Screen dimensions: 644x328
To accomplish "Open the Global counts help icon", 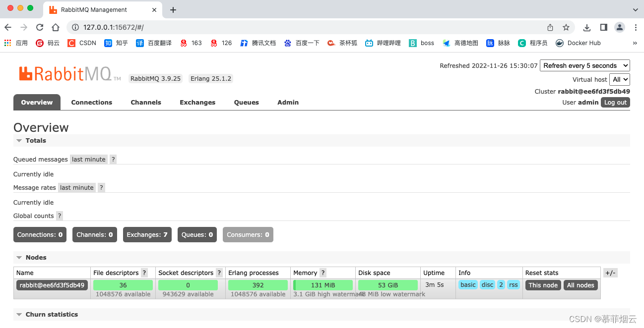I will [x=59, y=216].
